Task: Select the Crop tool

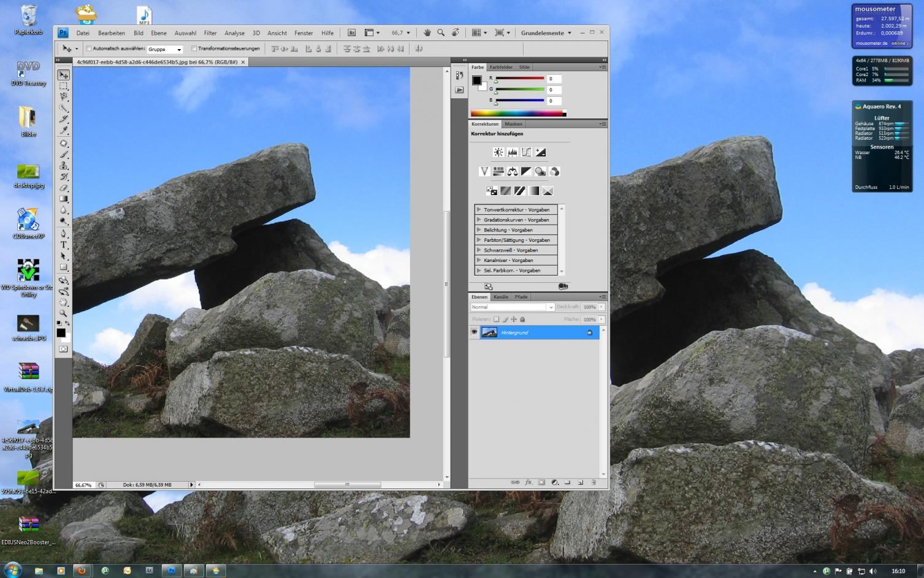Action: 64,119
